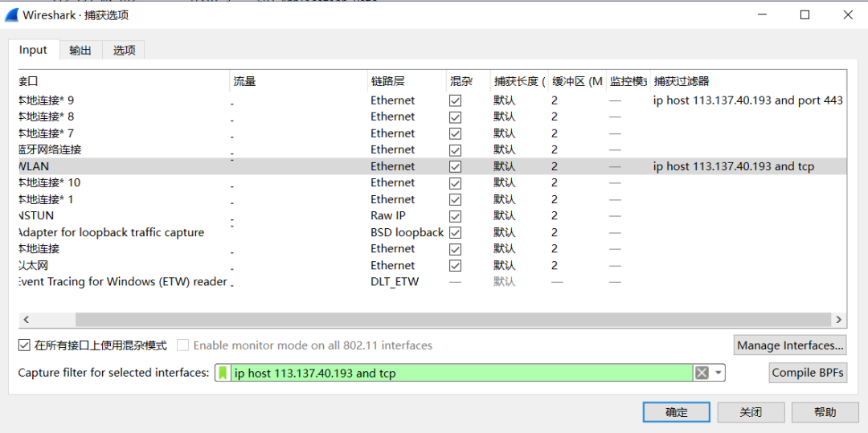Open the capture filter history dropdown arrow
Screen dimensions: 868x433
tap(718, 374)
